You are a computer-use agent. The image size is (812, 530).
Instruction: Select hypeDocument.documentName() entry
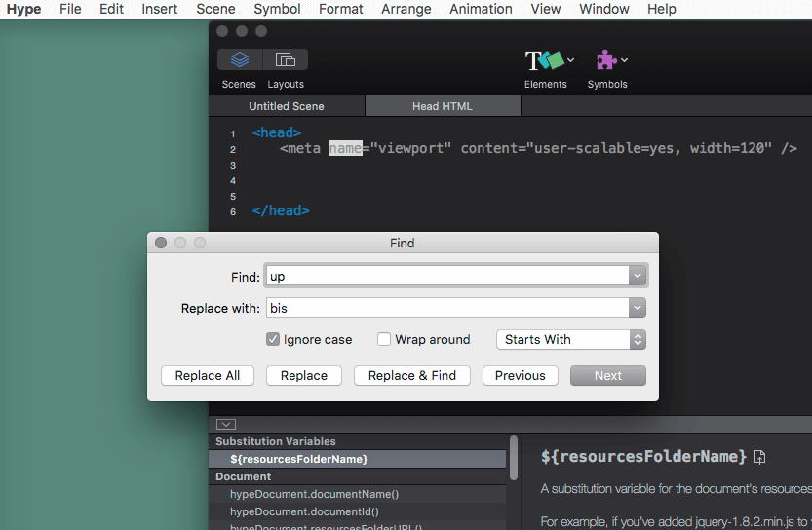pyautogui.click(x=358, y=494)
